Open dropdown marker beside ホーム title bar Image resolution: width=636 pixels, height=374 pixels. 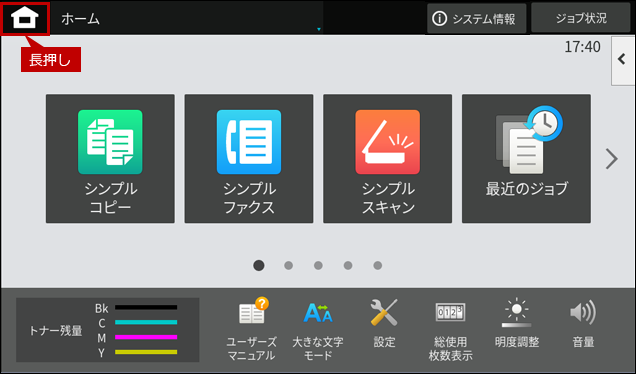point(318,29)
